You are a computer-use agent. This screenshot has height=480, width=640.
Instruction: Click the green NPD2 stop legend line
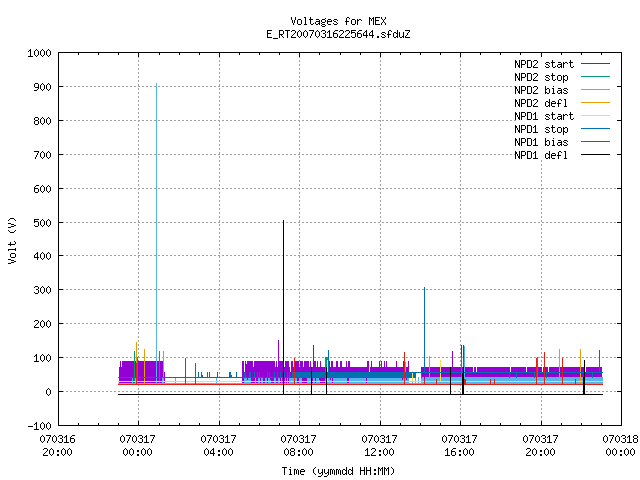[x=595, y=76]
